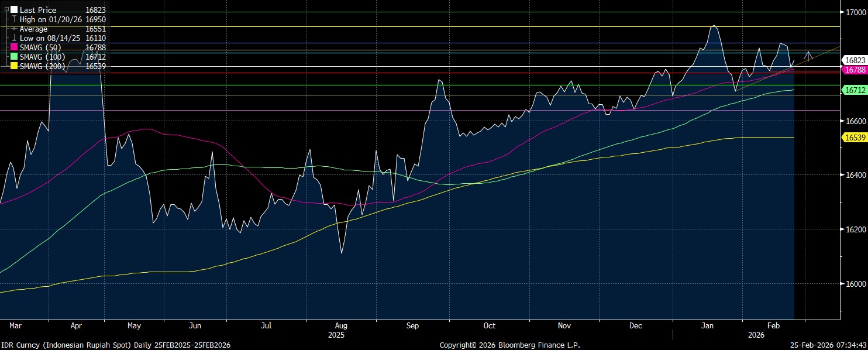
Task: Click the 17000 y-axis price label
Action: click(855, 12)
